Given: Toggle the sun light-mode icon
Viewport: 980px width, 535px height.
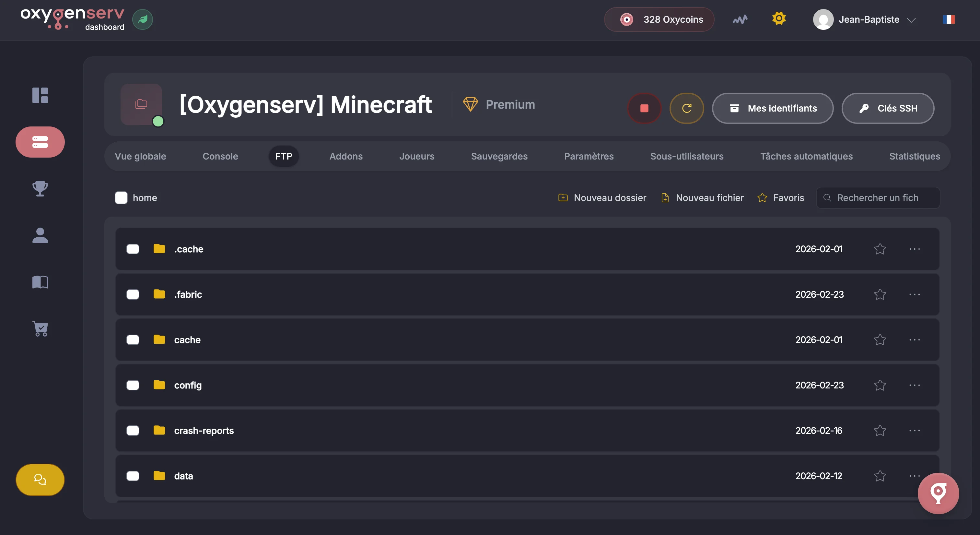Looking at the screenshot, I should (x=779, y=18).
